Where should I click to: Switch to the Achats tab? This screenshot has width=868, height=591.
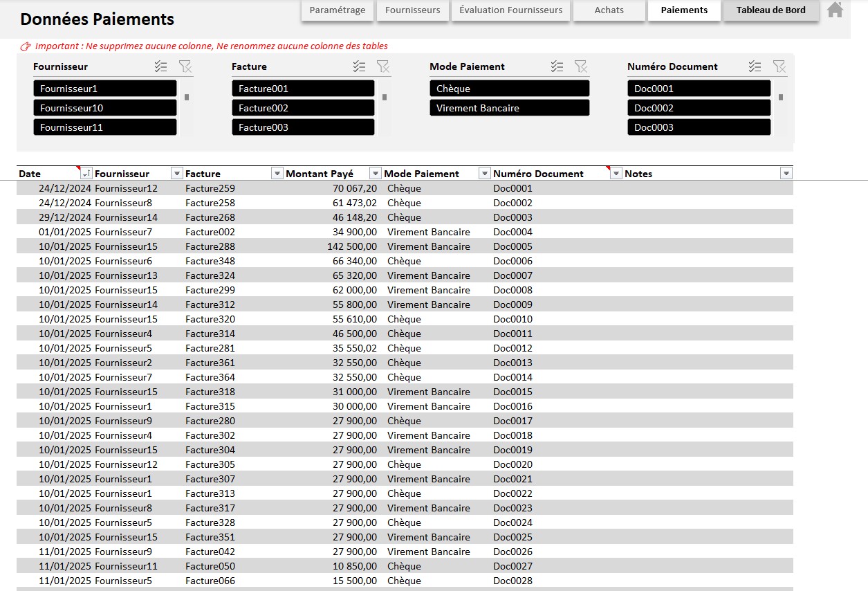tap(609, 10)
